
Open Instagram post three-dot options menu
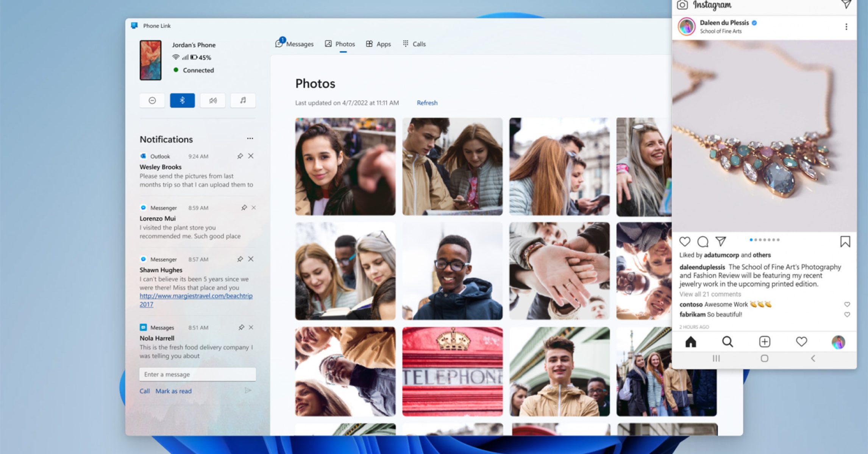pos(846,27)
